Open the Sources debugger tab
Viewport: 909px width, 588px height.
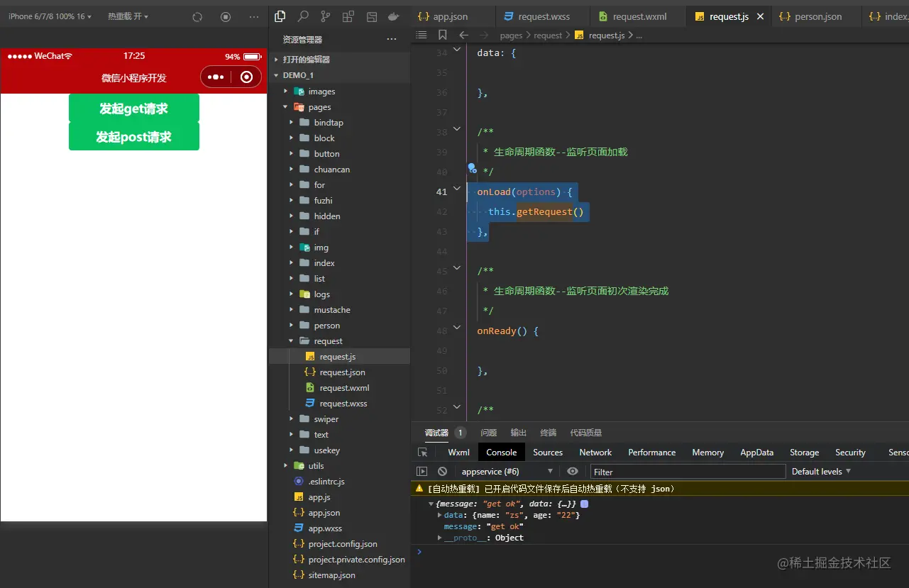point(548,452)
